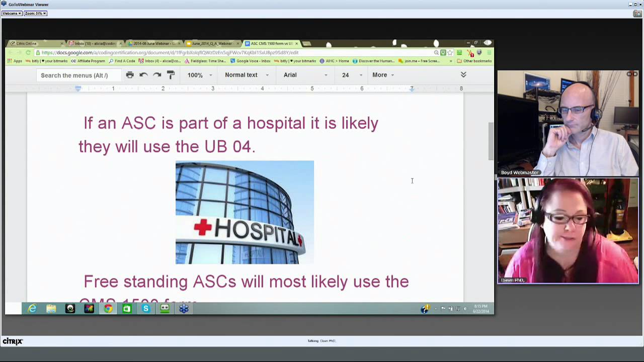Viewport: 644px width, 362px height.
Task: Click the blue flower icon on the taskbar
Action: (x=184, y=308)
